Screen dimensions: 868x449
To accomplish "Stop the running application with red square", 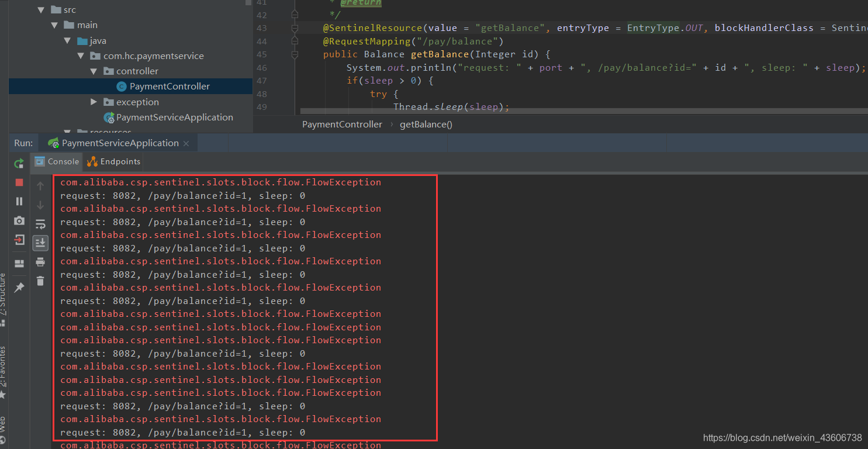I will coord(19,182).
